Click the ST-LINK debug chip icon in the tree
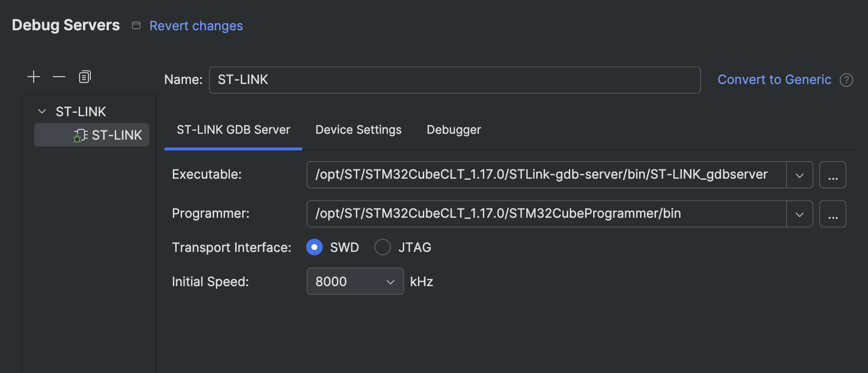Image resolution: width=868 pixels, height=373 pixels. (81, 135)
